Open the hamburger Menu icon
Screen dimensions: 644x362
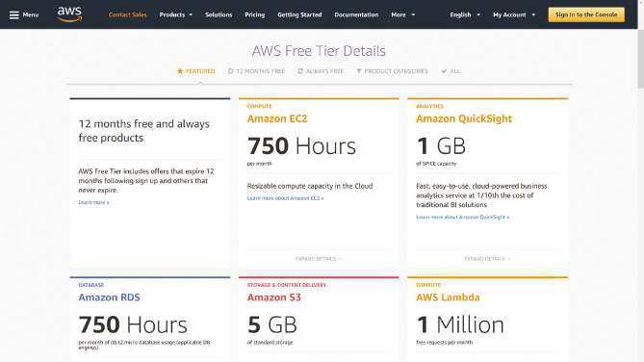(x=14, y=14)
